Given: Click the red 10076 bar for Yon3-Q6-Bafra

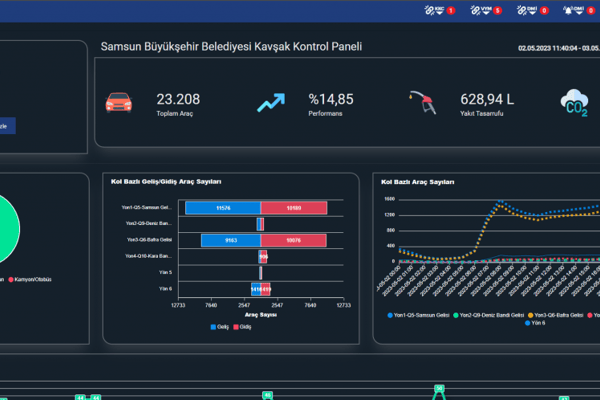Looking at the screenshot, I should pyautogui.click(x=293, y=240).
